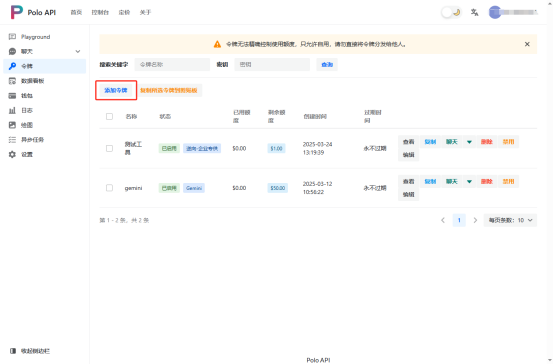Click the Polo API logo icon
The height and width of the screenshot is (364, 554).
[17, 12]
